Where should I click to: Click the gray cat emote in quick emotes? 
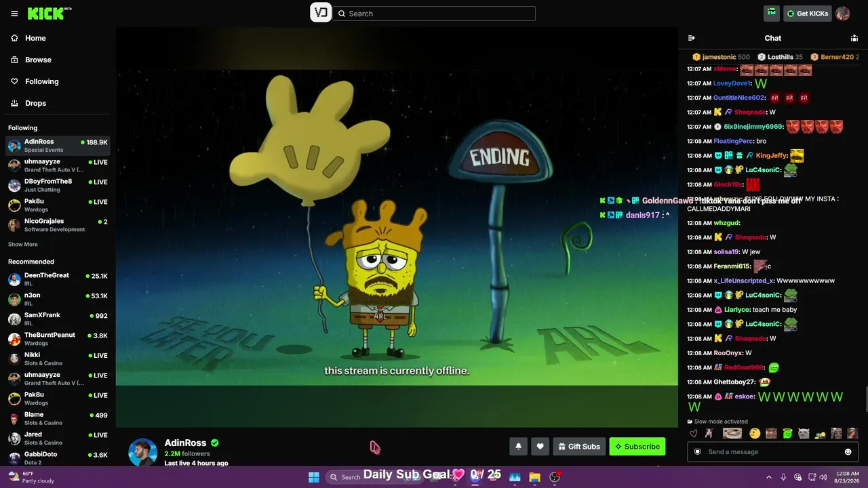(804, 434)
